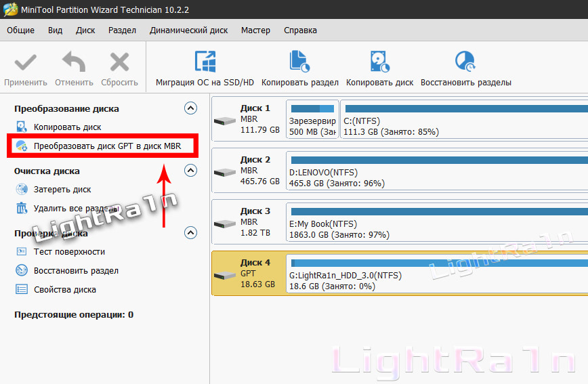Click the GPT label under Диск 4
The height and width of the screenshot is (384, 588).
coord(248,274)
